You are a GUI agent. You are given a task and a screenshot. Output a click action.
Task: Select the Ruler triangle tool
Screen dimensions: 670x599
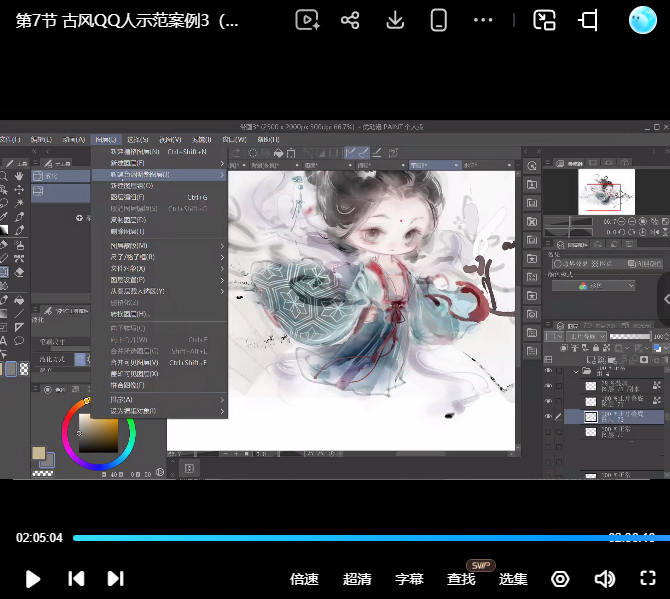tap(19, 327)
